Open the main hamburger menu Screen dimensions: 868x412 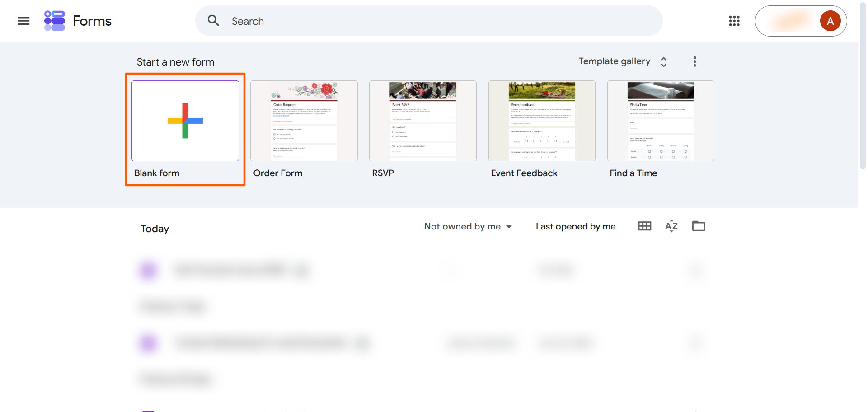point(23,21)
